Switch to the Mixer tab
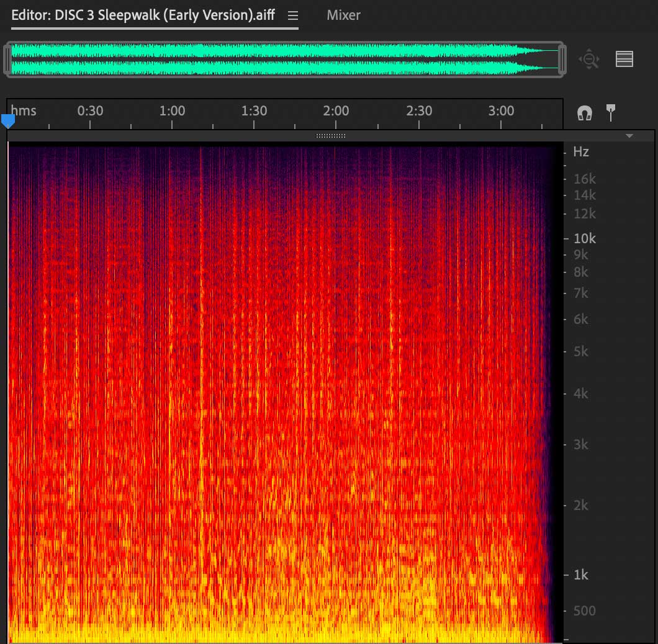Viewport: 658px width, 644px height. pos(343,16)
